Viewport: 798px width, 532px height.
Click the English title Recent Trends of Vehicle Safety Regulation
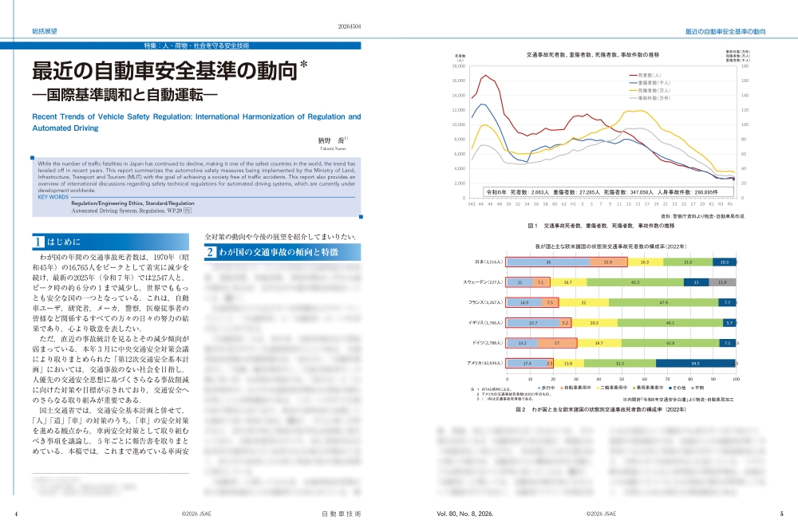pyautogui.click(x=196, y=122)
